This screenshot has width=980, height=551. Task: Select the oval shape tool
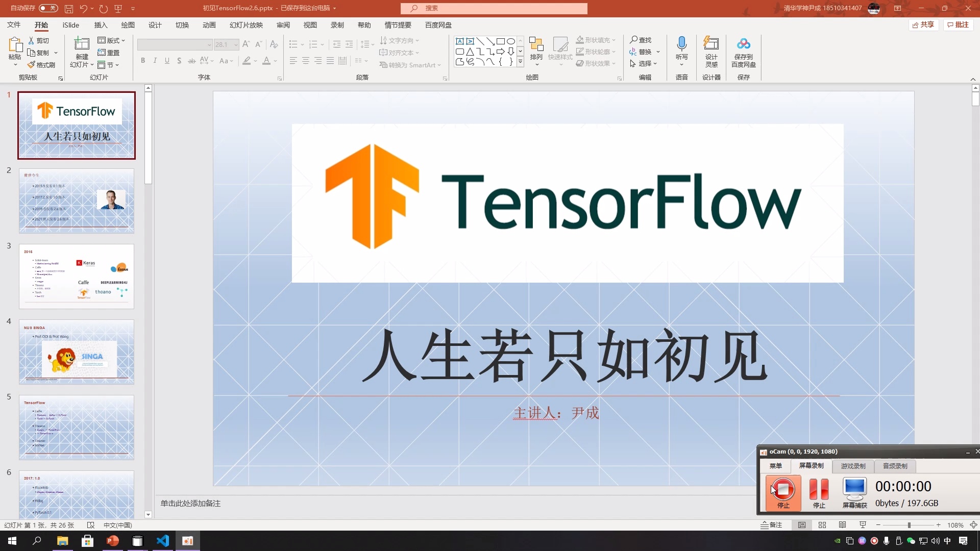pos(512,41)
